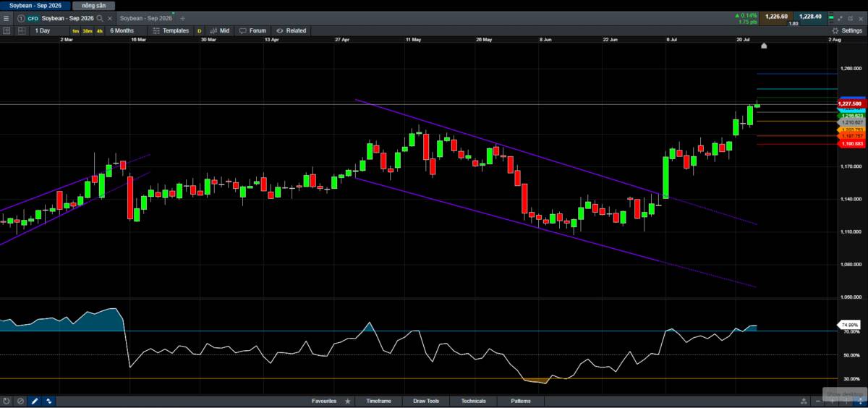
Task: Toggle the 1m quick timeframe
Action: coord(75,31)
